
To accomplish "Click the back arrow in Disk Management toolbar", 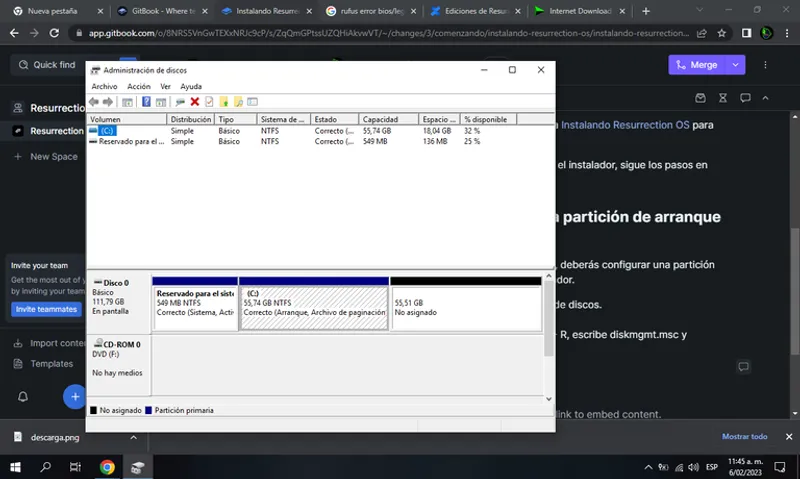I will coord(95,102).
